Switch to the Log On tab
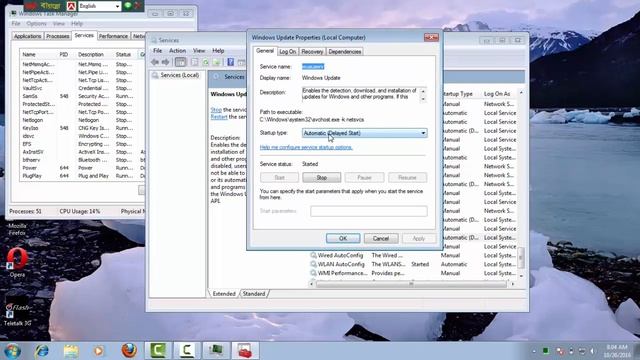 pyautogui.click(x=287, y=51)
